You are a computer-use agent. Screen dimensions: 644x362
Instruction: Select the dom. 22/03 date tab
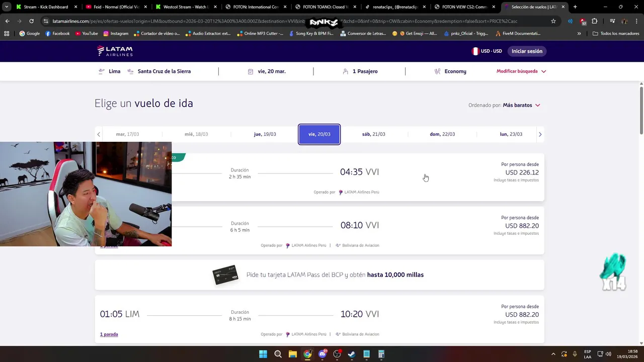[442, 134]
